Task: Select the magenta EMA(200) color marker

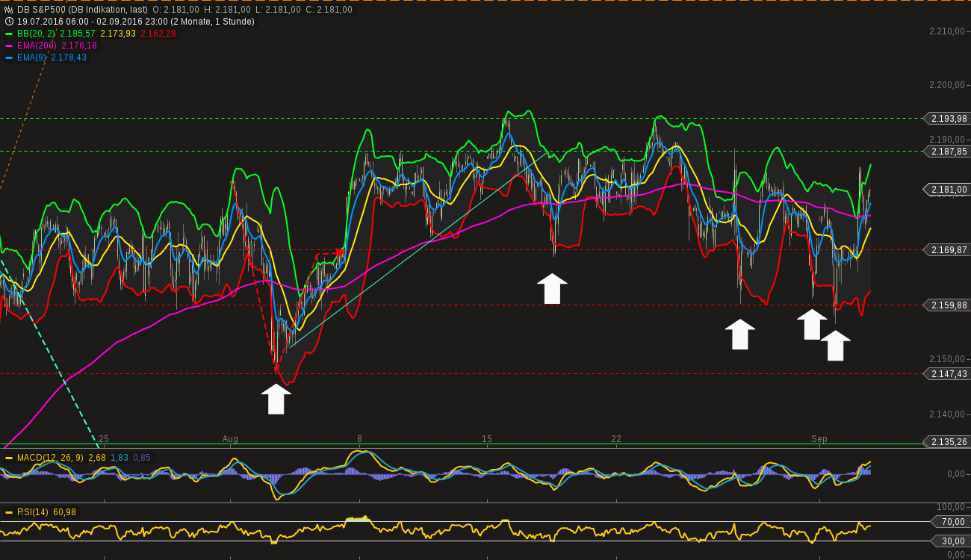Action: tap(9, 46)
